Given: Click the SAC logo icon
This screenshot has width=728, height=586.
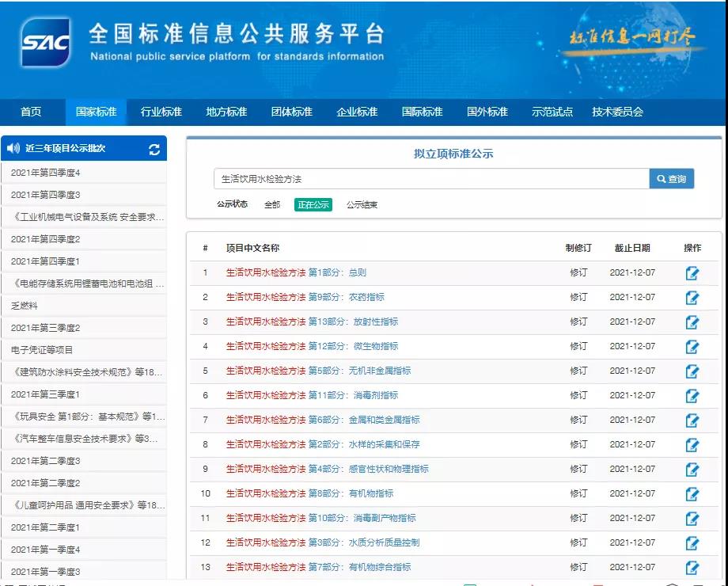Looking at the screenshot, I should tap(47, 44).
